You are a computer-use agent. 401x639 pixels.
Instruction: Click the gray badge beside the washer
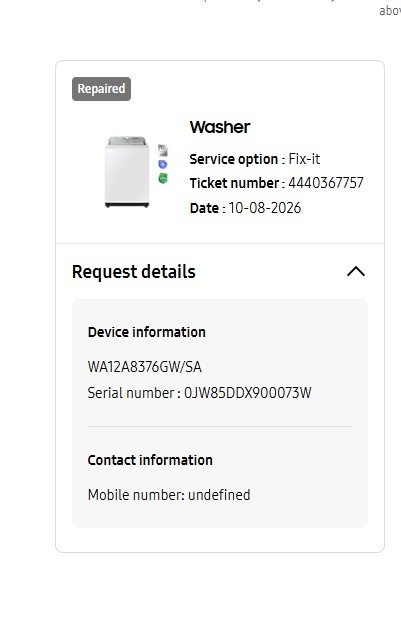pyautogui.click(x=163, y=150)
